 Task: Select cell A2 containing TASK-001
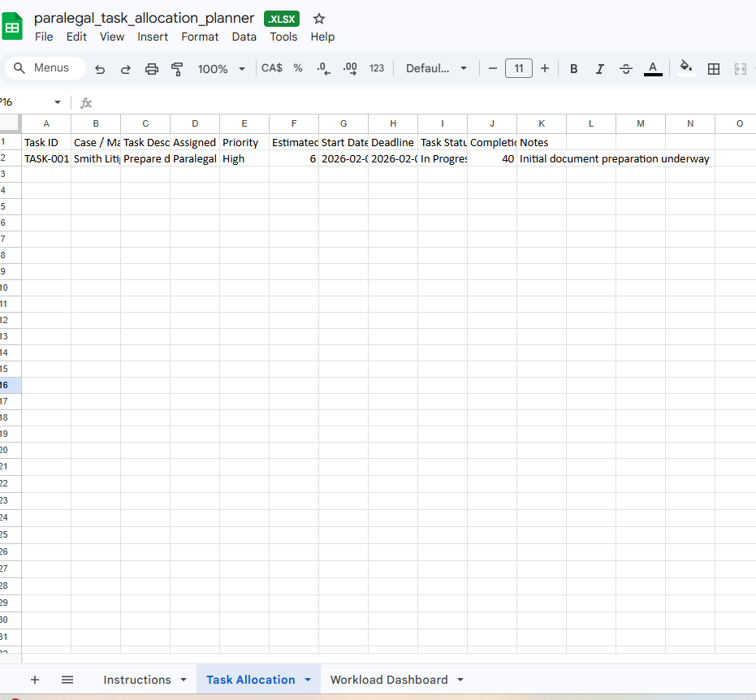(45, 158)
